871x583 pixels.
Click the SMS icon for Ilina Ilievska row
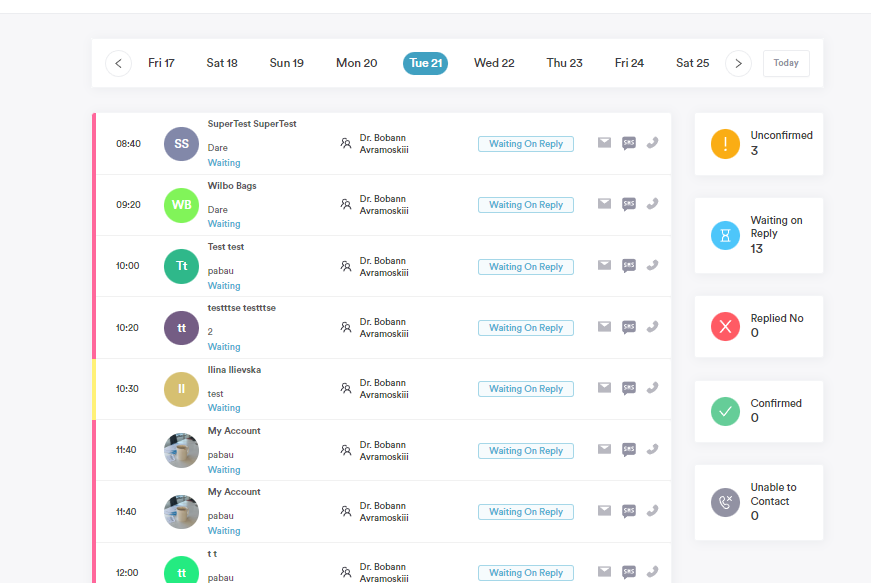click(629, 388)
